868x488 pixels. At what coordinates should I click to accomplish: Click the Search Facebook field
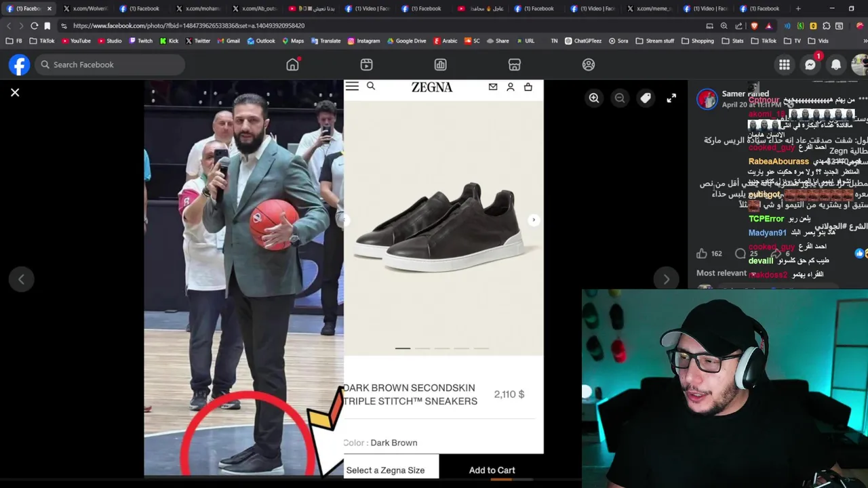coord(110,64)
